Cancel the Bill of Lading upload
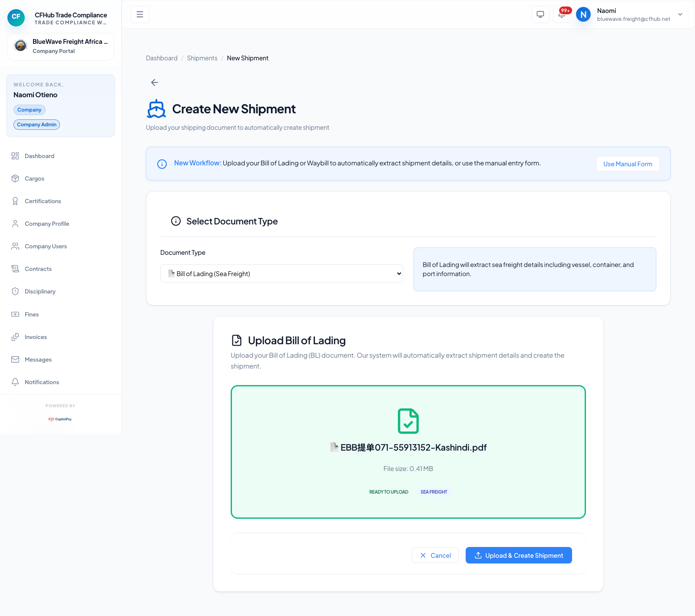 point(435,555)
